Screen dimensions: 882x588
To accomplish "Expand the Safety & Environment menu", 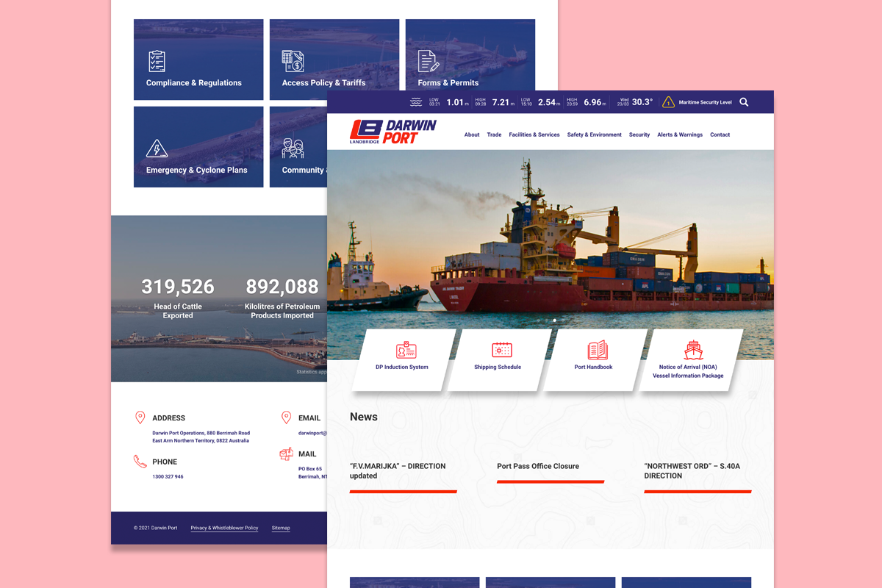I will [594, 135].
